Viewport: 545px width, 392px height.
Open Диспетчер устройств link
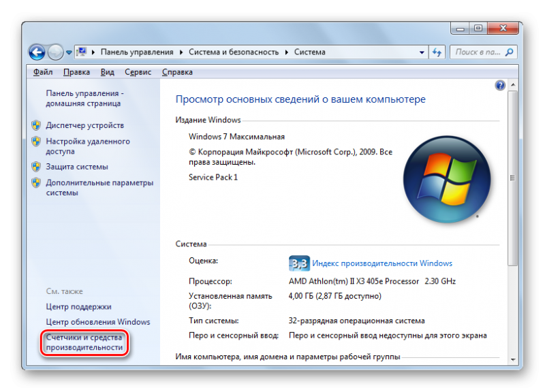coord(84,125)
